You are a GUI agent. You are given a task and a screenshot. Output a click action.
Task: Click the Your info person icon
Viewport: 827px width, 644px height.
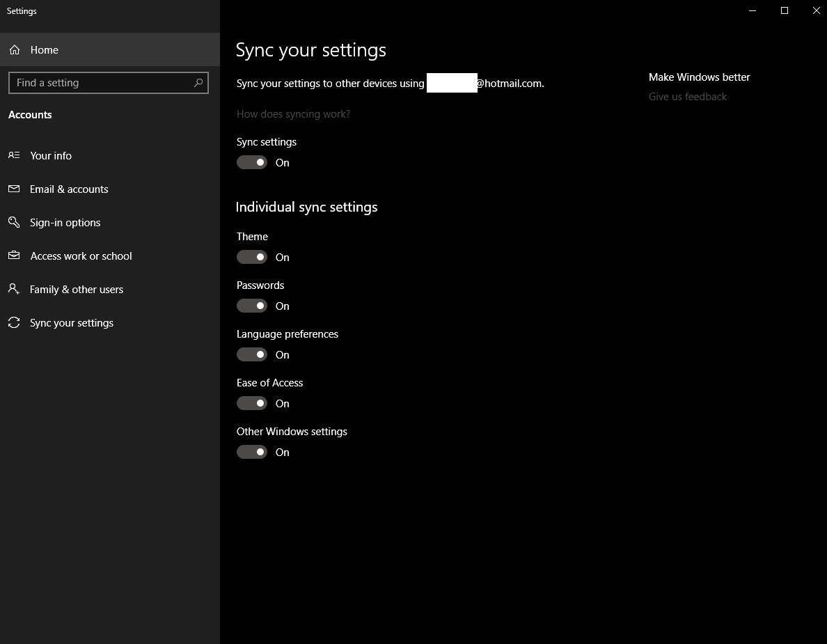pos(14,155)
